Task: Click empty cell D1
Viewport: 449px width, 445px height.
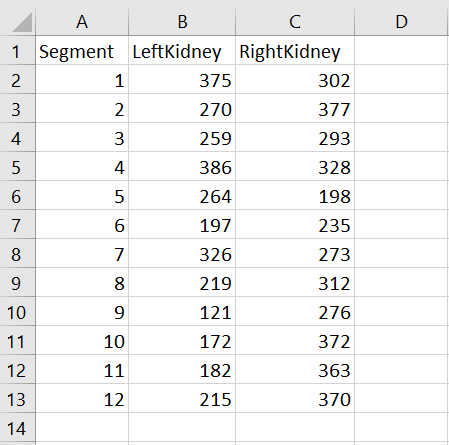Action: [401, 50]
